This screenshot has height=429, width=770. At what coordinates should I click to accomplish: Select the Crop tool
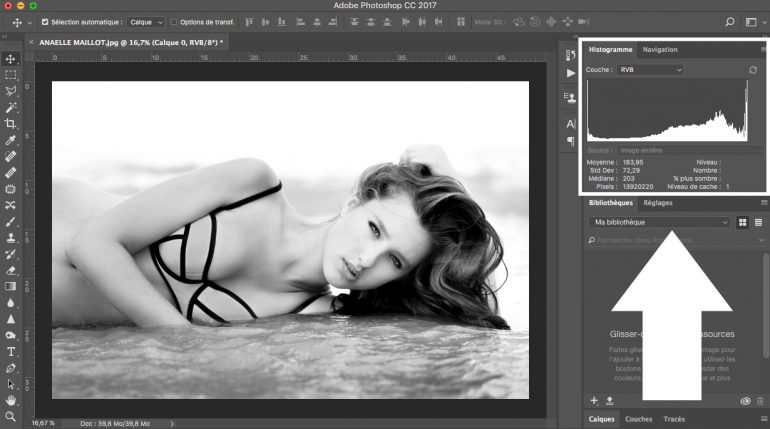(x=11, y=123)
